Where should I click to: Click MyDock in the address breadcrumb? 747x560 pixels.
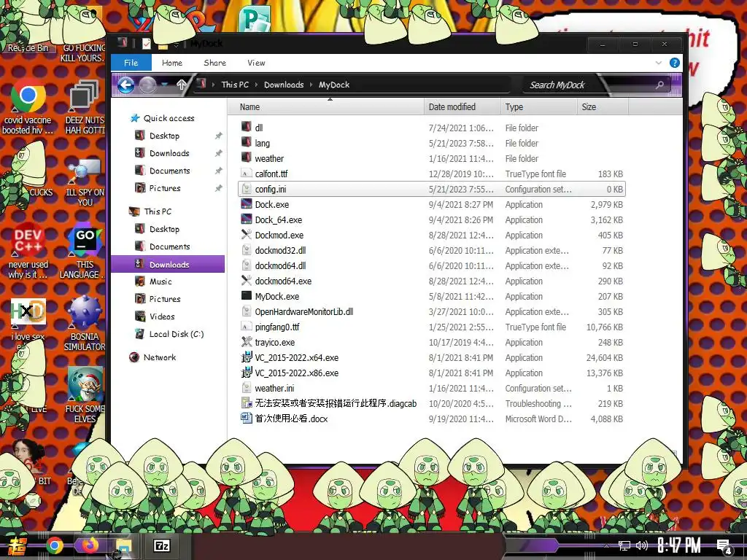click(x=334, y=85)
